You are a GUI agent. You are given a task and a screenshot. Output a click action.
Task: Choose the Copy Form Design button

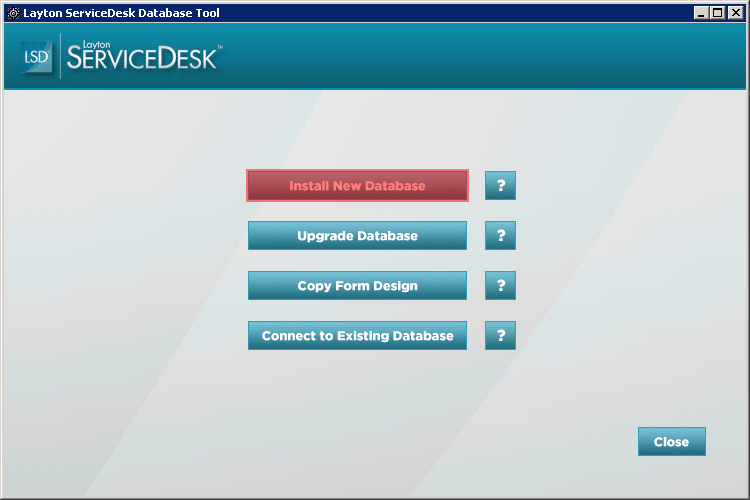(x=357, y=286)
